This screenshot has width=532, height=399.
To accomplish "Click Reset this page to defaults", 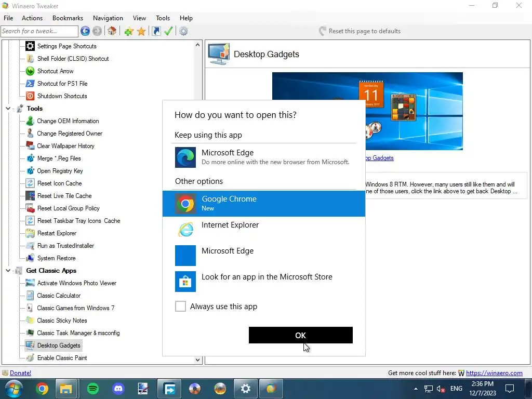I will point(360,31).
